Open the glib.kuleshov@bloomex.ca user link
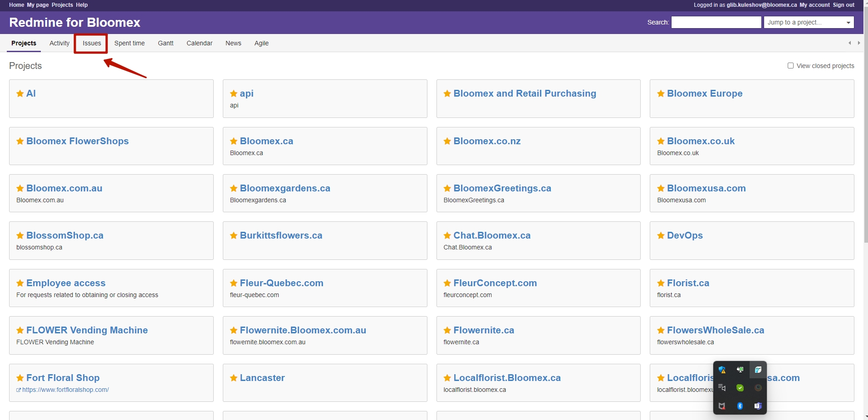Screen dimensions: 868x420 coord(762,5)
